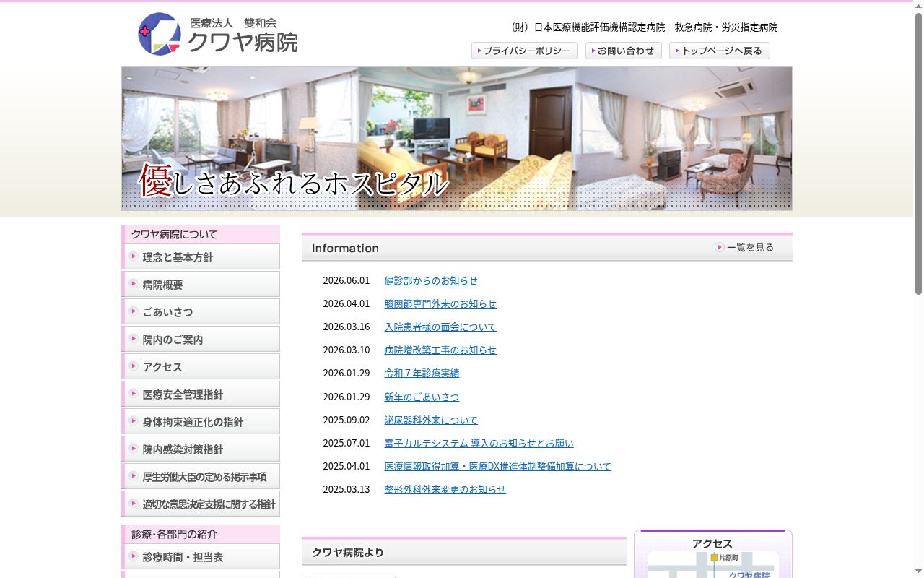Open 厚生労働大臣の定める掲示事項 item

point(201,476)
